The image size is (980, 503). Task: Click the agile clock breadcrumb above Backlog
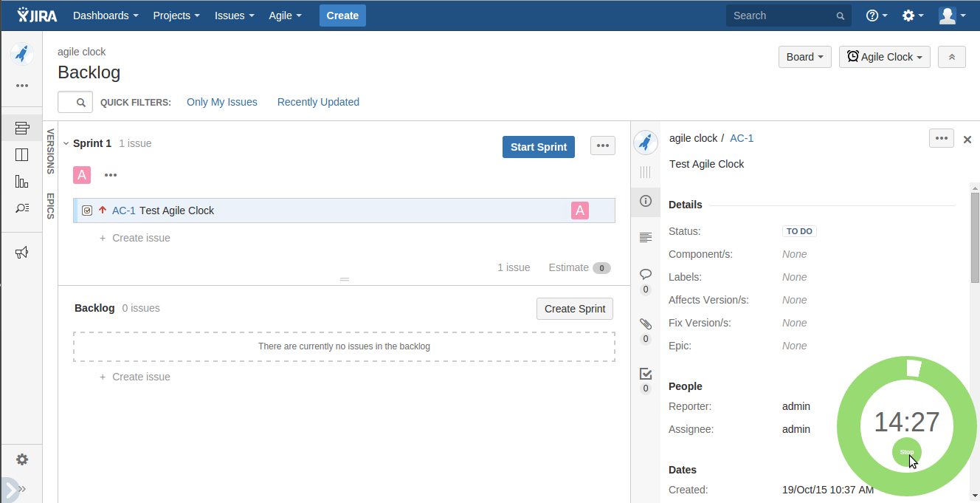82,52
